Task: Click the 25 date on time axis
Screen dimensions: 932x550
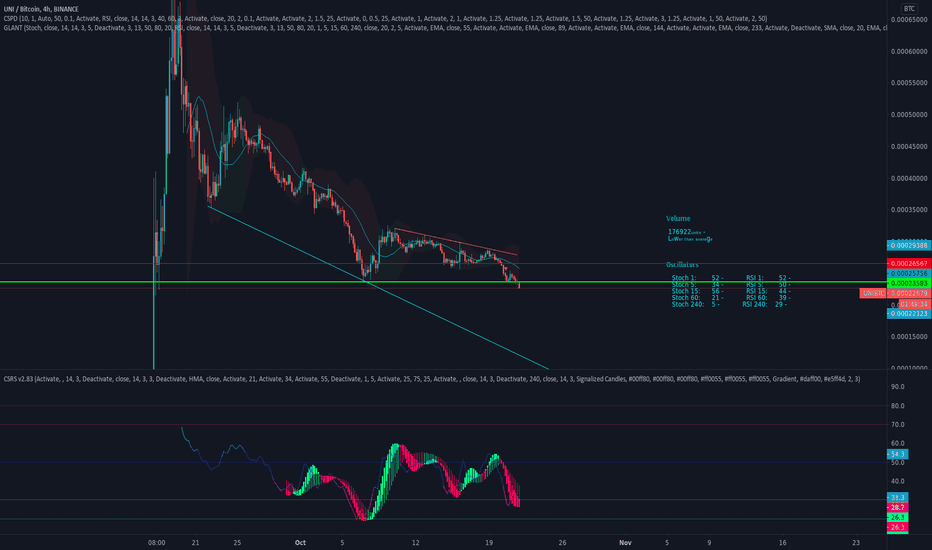Action: (x=237, y=542)
